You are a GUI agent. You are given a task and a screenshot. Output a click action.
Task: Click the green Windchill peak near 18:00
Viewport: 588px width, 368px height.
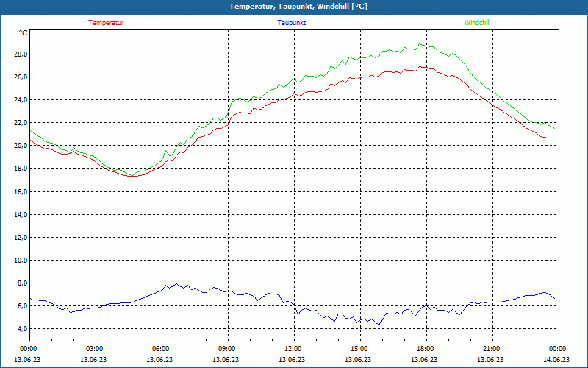coord(420,44)
